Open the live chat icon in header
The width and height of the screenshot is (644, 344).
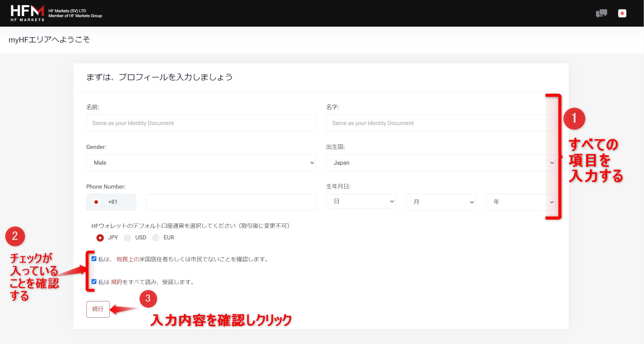601,13
